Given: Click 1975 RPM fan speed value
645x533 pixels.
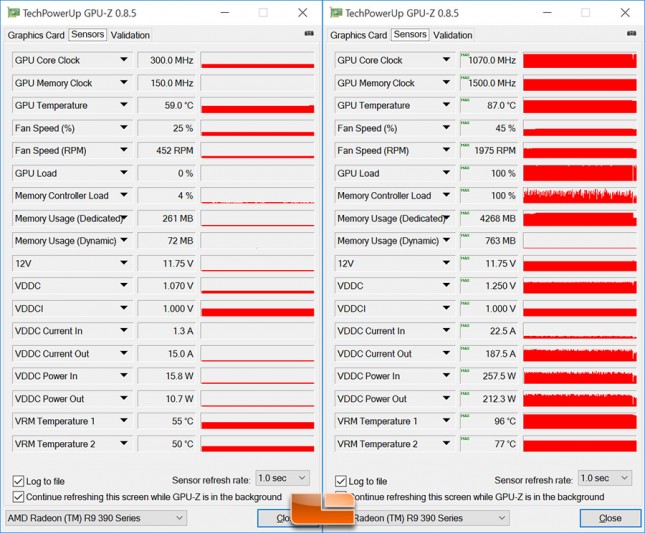Looking at the screenshot, I should coord(489,151).
